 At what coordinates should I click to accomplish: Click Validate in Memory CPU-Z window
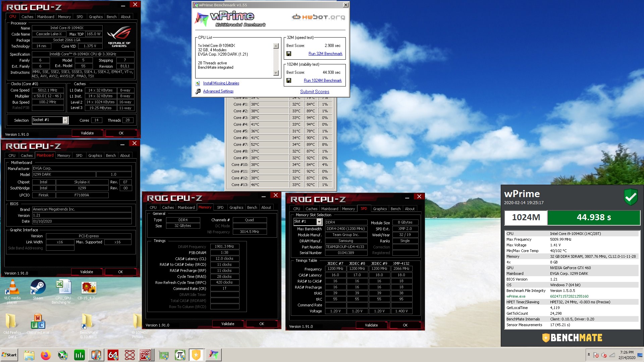[x=228, y=324]
